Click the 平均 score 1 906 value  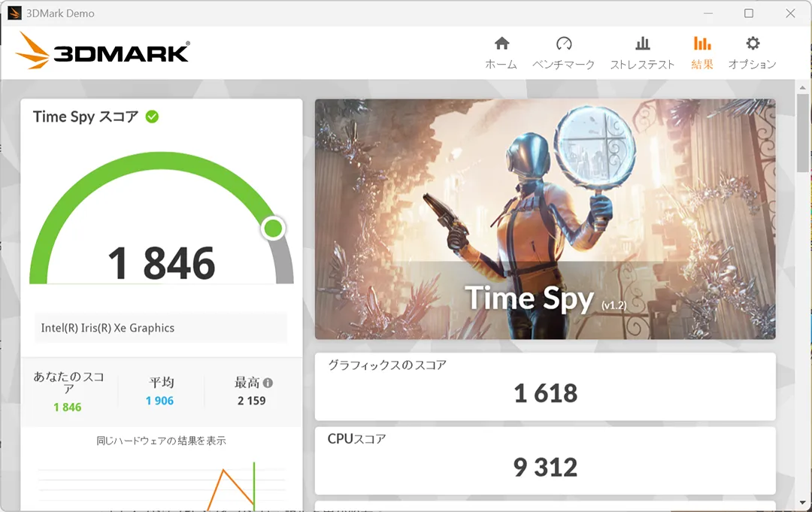pyautogui.click(x=159, y=401)
